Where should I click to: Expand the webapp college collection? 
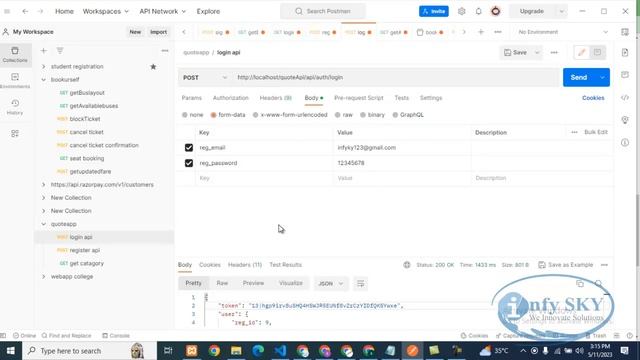(x=44, y=276)
